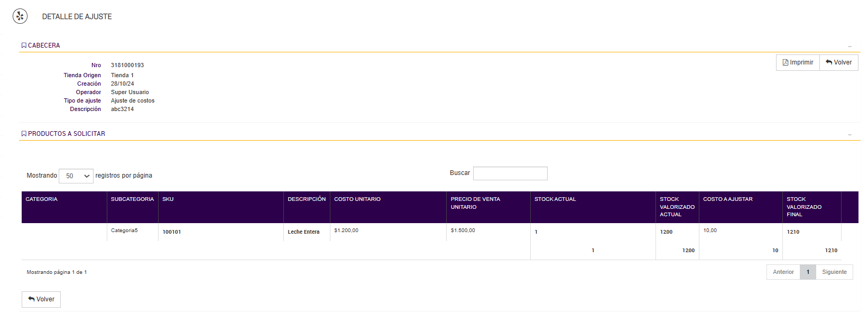Image resolution: width=868 pixels, height=313 pixels.
Task: Sort by the SUBCATEGORIA column header
Action: (x=132, y=207)
